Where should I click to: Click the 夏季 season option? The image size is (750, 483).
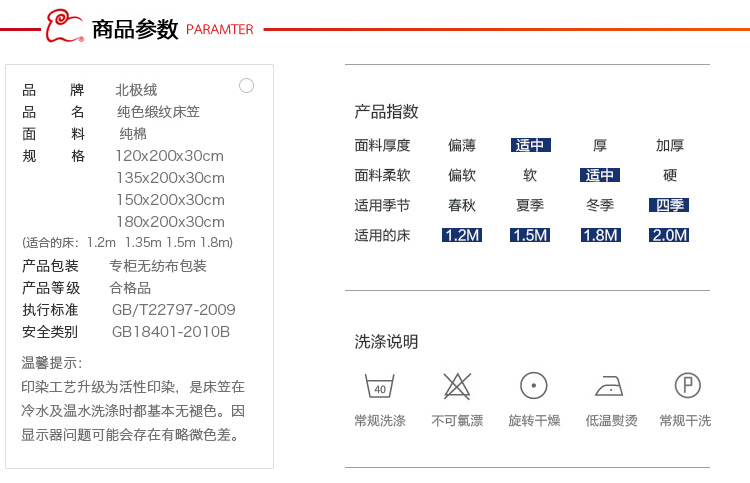click(x=530, y=205)
